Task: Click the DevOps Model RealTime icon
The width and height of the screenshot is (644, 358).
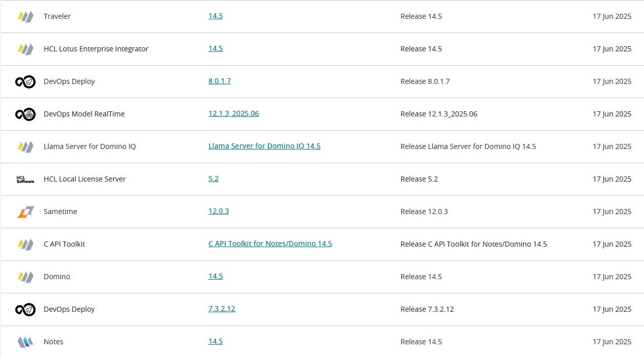Action: [x=25, y=114]
